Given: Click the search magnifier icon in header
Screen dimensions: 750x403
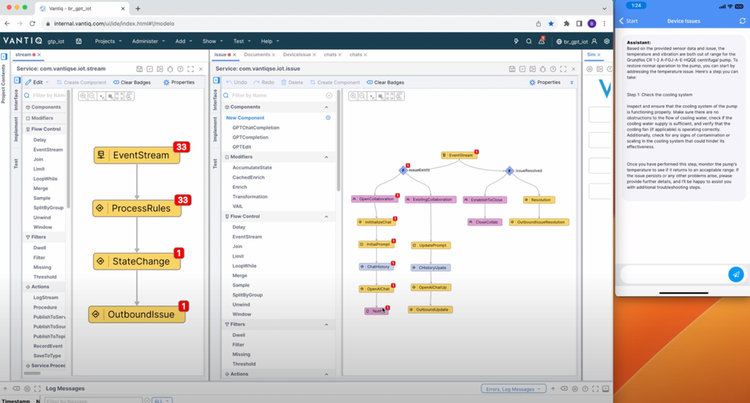Looking at the screenshot, I should click(x=530, y=42).
